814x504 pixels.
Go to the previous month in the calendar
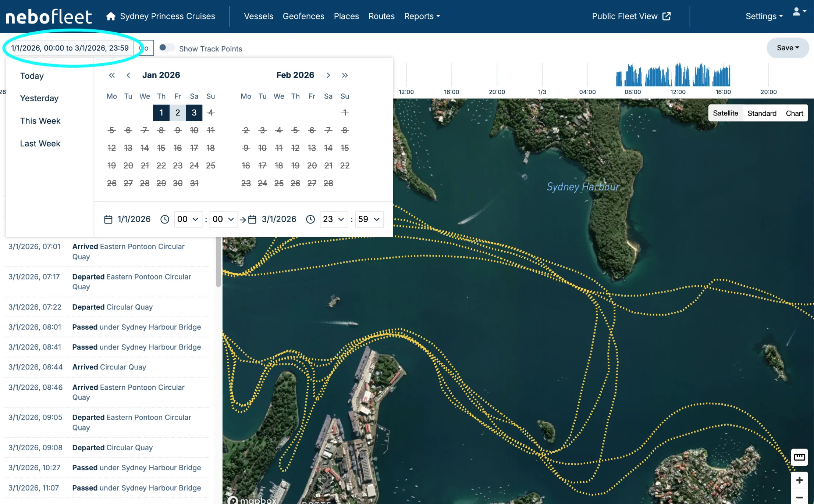[128, 75]
